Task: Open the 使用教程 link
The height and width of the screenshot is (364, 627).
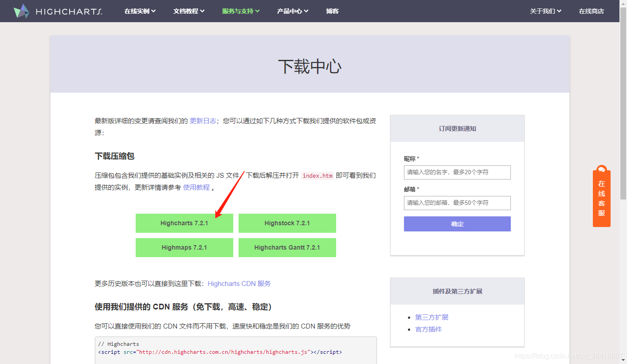Action: [196, 187]
